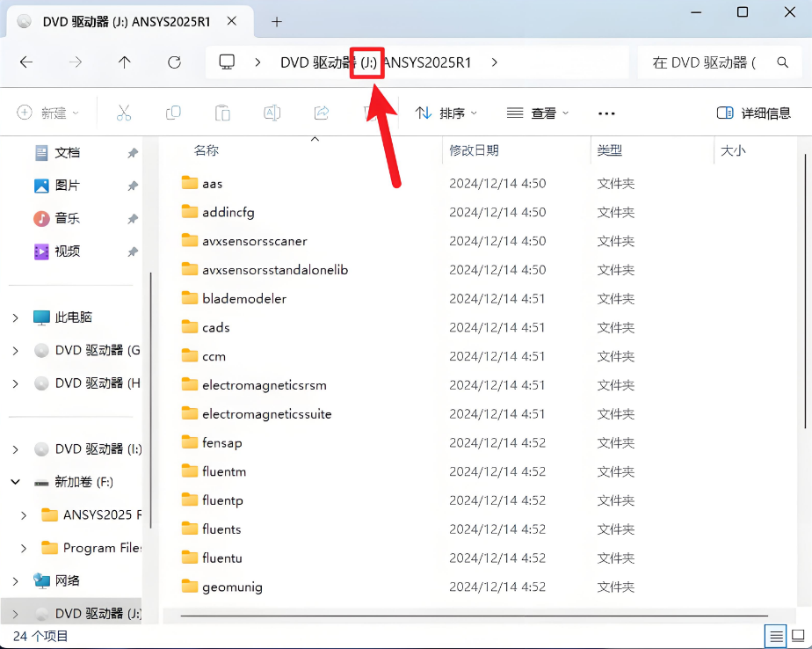The width and height of the screenshot is (812, 649).
Task: Sort by the Size column header
Action: point(733,150)
